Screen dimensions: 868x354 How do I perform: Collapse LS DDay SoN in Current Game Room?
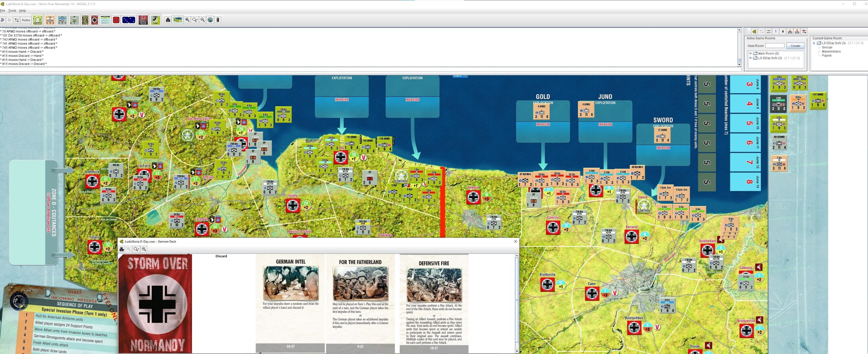pos(814,43)
